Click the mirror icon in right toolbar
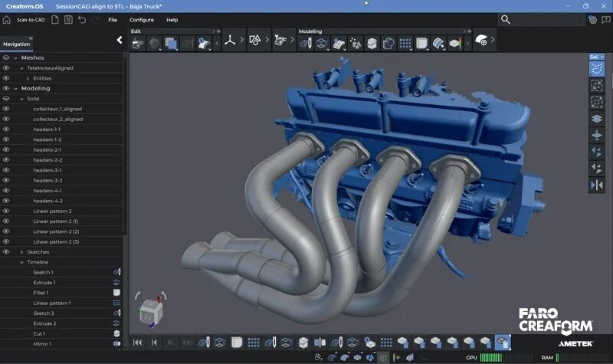This screenshot has width=613, height=364. point(596,185)
